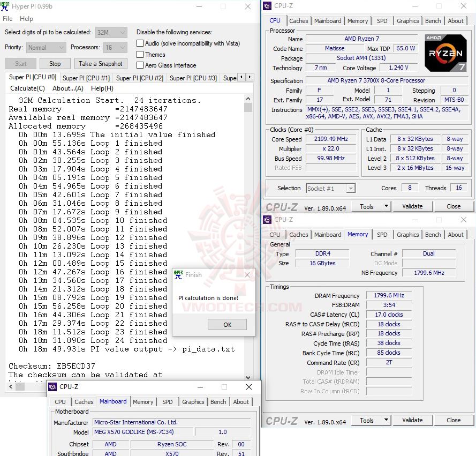Click Tools button in Memory window

tap(367, 420)
